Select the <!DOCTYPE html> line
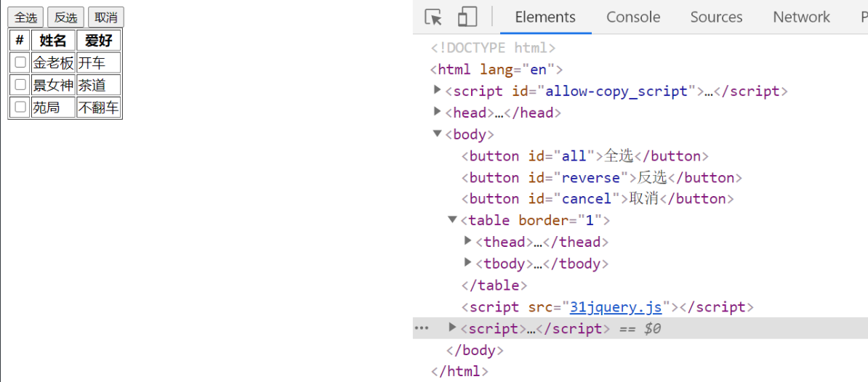Viewport: 868px width, 382px height. click(x=493, y=47)
